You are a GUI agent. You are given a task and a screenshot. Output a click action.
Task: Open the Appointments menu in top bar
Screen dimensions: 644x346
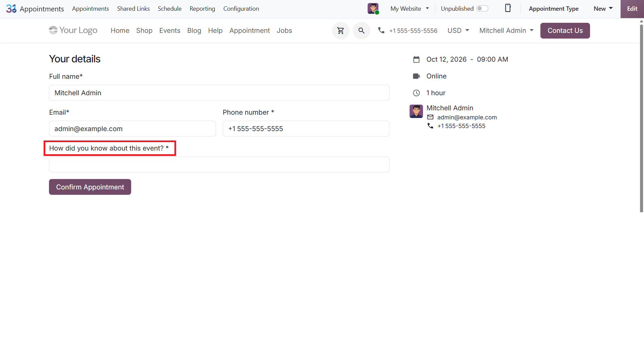pyautogui.click(x=91, y=9)
